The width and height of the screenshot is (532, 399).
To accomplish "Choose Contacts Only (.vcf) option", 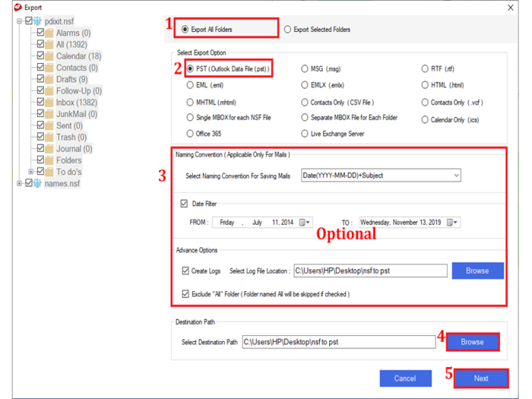I will pyautogui.click(x=425, y=102).
